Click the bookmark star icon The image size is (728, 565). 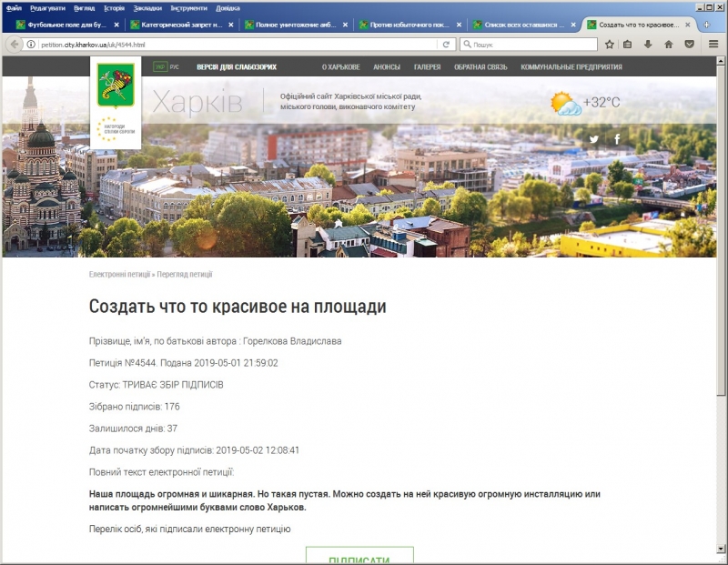pyautogui.click(x=610, y=44)
